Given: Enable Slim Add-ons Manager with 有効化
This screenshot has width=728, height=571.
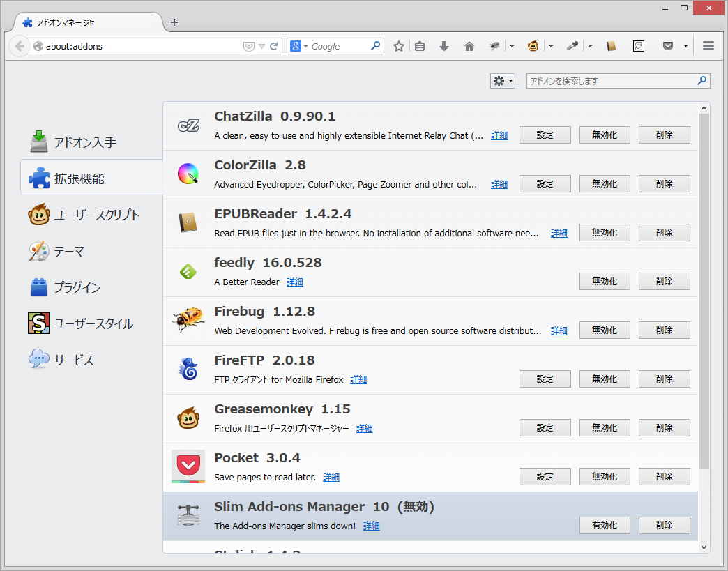Looking at the screenshot, I should (605, 525).
